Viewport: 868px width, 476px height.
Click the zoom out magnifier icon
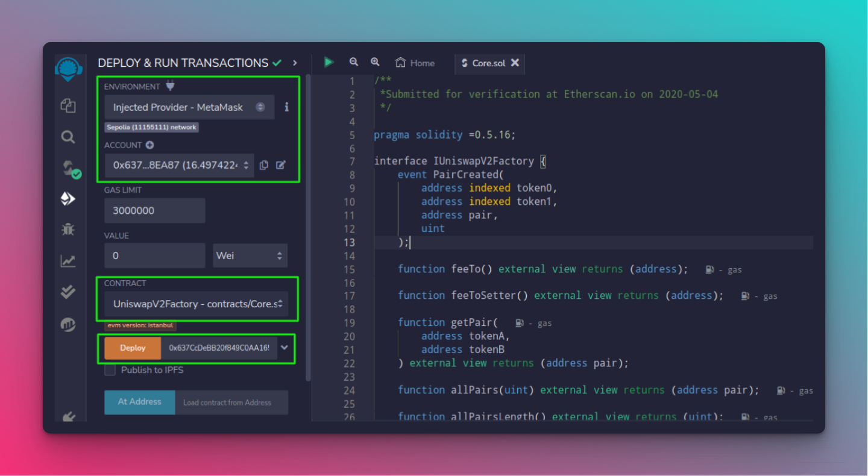pyautogui.click(x=354, y=62)
